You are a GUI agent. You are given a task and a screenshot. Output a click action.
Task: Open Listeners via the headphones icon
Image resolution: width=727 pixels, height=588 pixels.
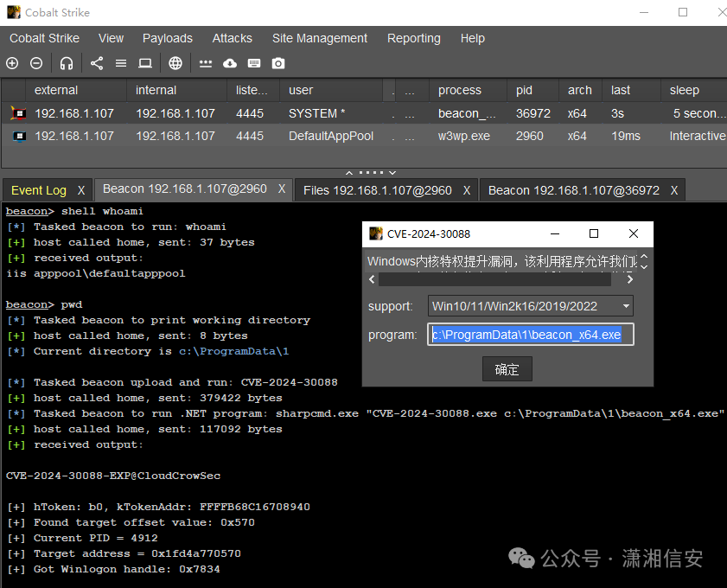point(67,63)
